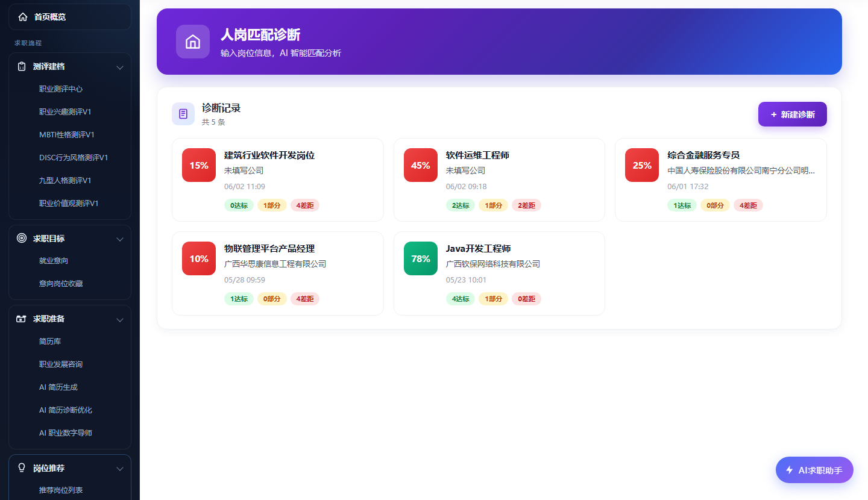This screenshot has height=500, width=868.
Task: Click the 10% score badge
Action: click(x=199, y=258)
